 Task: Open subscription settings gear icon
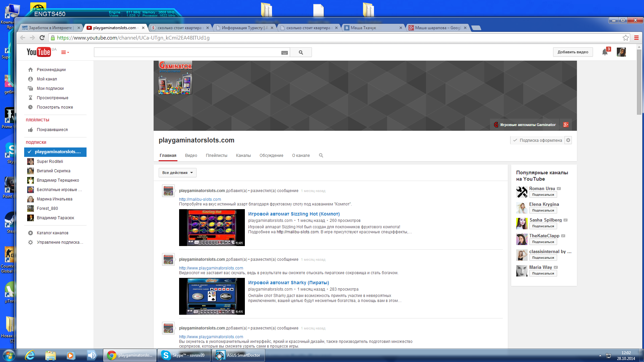[x=568, y=140]
